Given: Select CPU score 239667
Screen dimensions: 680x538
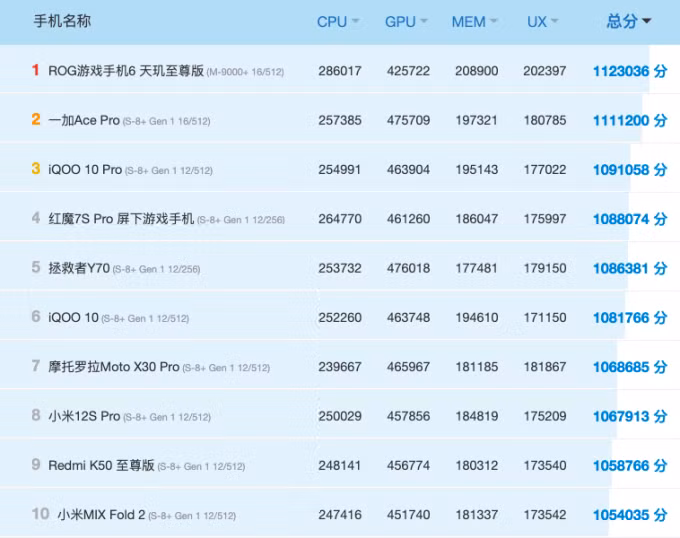Looking at the screenshot, I should (340, 367).
